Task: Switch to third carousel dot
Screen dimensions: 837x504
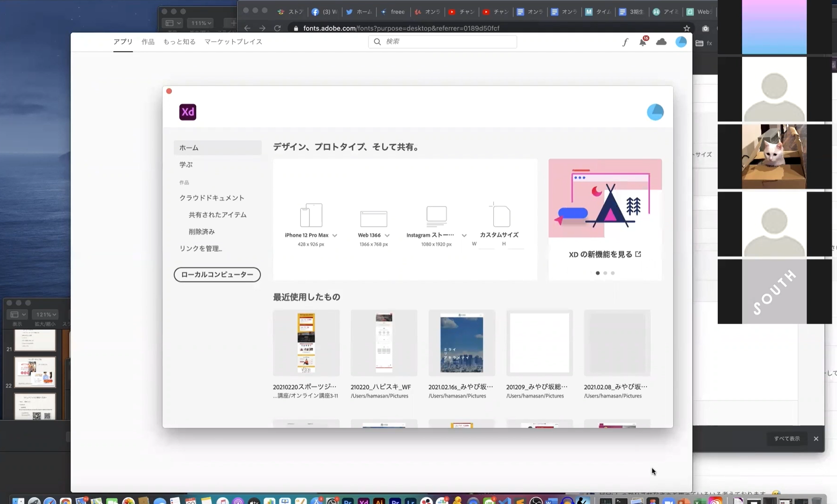Action: click(x=612, y=273)
